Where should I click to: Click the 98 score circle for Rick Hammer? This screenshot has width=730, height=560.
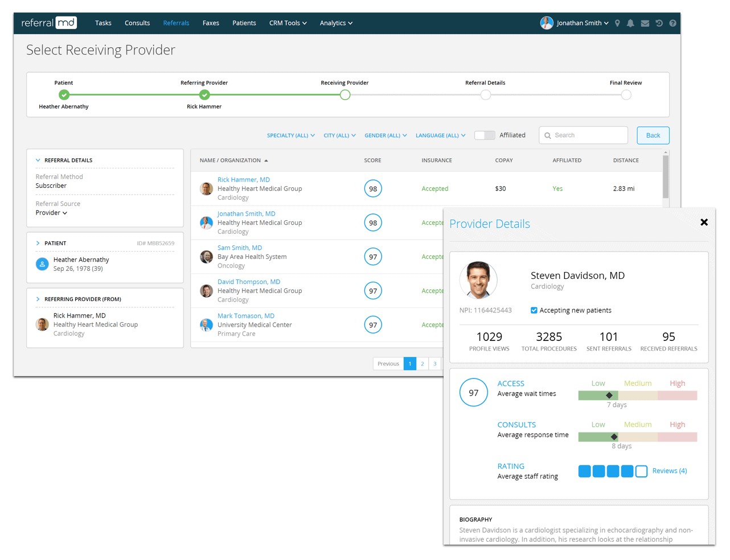click(x=373, y=188)
